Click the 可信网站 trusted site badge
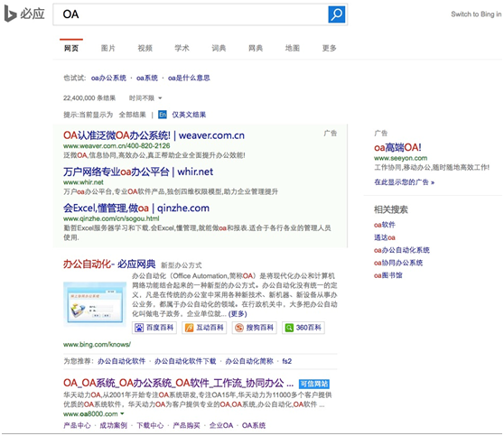This screenshot has height=436, width=504. [x=314, y=384]
